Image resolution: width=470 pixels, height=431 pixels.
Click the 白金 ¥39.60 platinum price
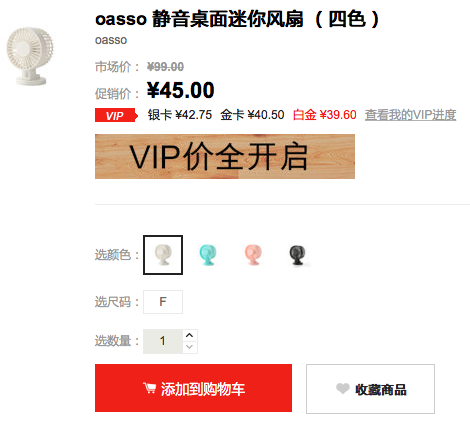coord(324,115)
